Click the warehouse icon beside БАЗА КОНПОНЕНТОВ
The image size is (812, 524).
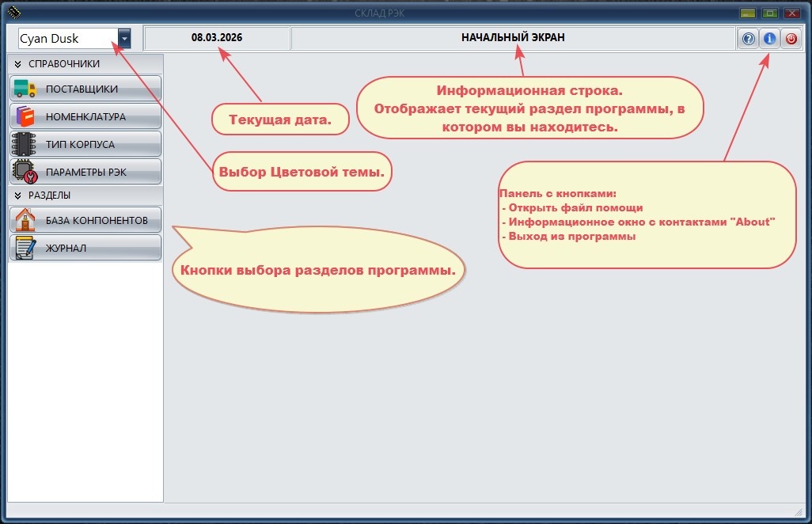pyautogui.click(x=25, y=220)
